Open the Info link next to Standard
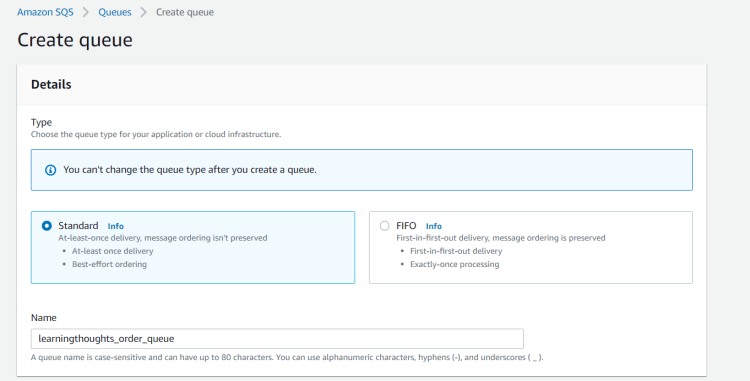The height and width of the screenshot is (381, 750). pyautogui.click(x=115, y=226)
